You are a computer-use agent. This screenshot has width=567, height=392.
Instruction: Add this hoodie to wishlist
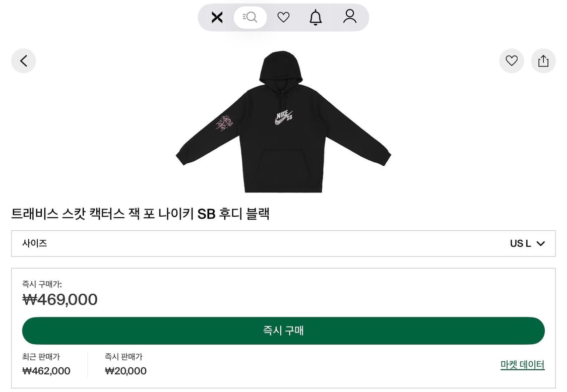(x=512, y=60)
